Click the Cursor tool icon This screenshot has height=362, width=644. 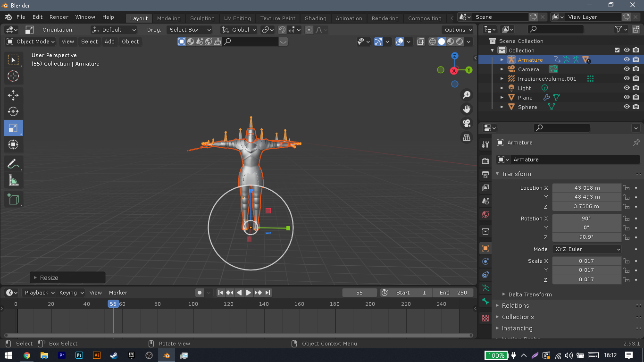coord(13,76)
